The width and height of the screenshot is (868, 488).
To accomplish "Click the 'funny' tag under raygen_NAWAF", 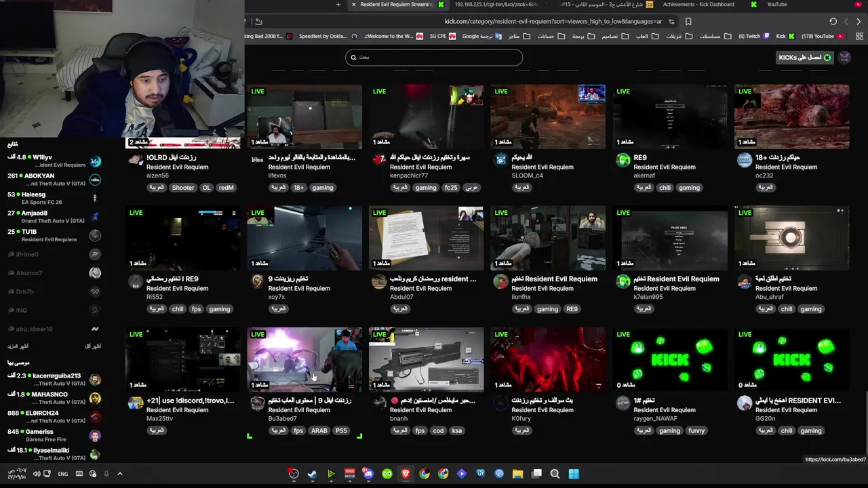I will pyautogui.click(x=696, y=430).
